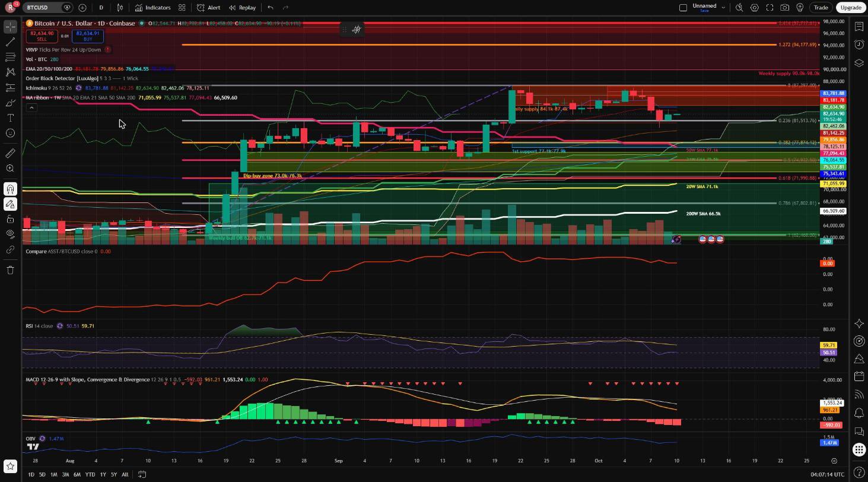Open the indicator templates grid menu
The image size is (868, 482).
point(182,8)
